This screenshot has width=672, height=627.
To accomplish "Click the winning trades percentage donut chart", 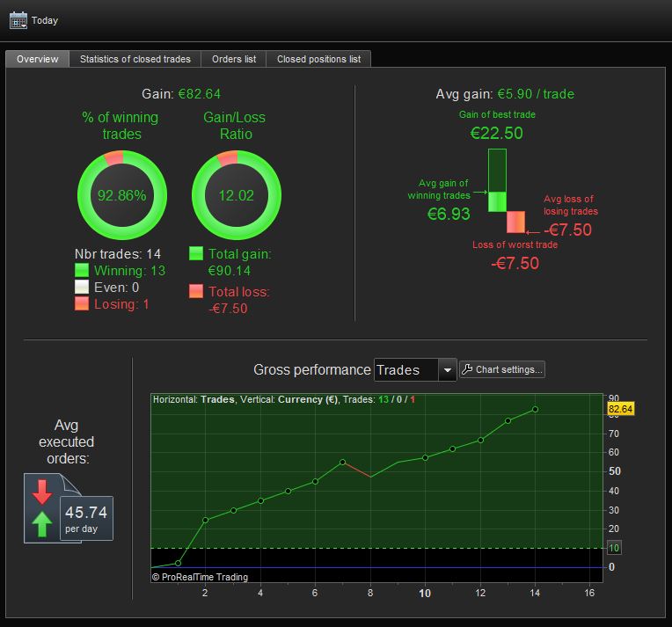I will (122, 195).
